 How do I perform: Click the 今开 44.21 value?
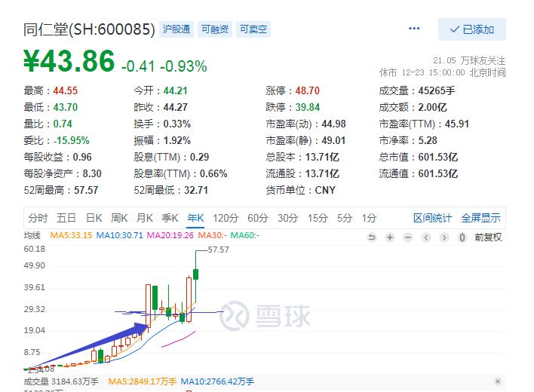[x=176, y=91]
